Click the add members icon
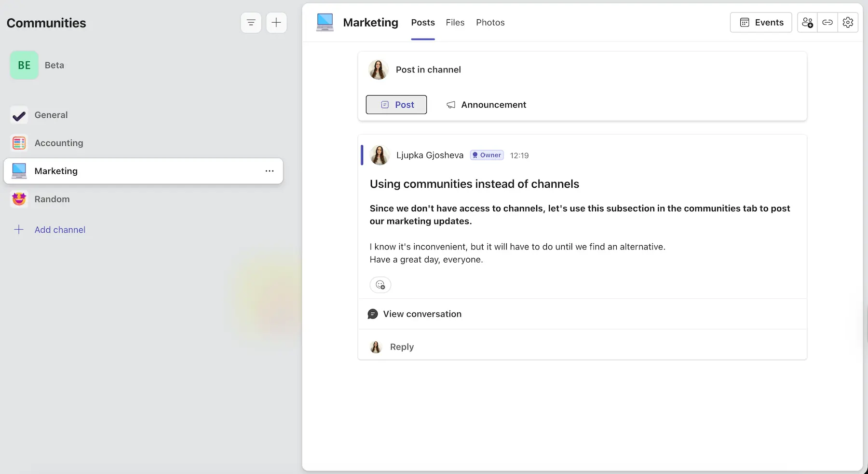Screen dimensions: 868x474 point(807,22)
